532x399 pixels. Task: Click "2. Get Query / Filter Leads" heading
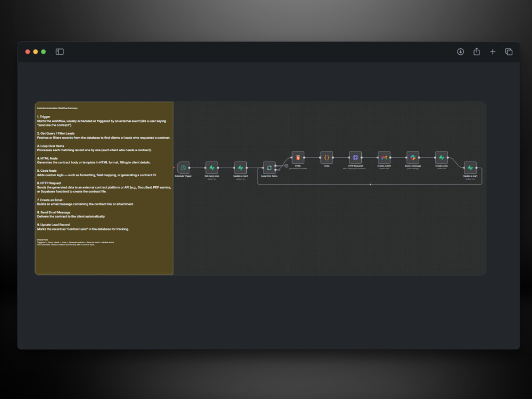pyautogui.click(x=56, y=134)
